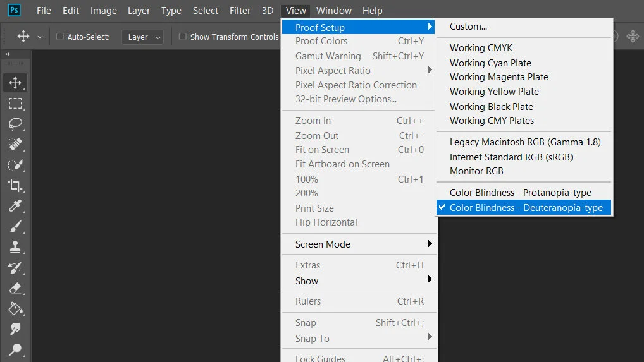This screenshot has height=362, width=644.
Task: Select the Rectangular Marquee tool
Action: 15,104
